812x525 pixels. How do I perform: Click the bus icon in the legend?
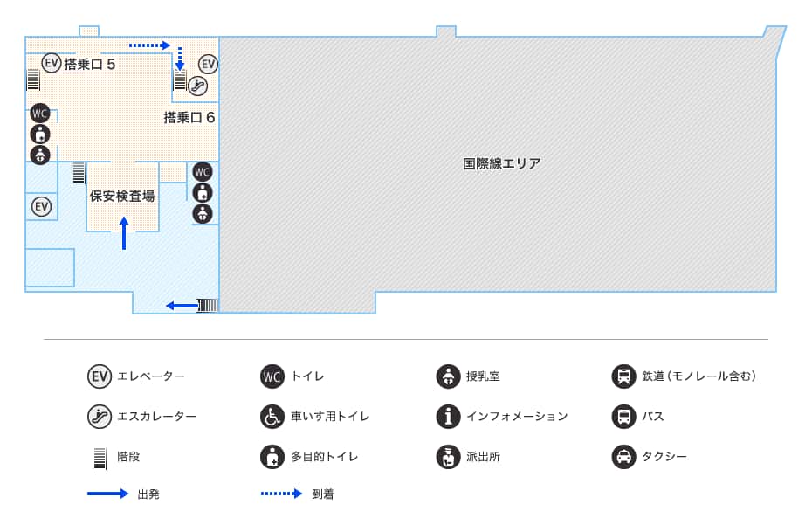coord(623,417)
